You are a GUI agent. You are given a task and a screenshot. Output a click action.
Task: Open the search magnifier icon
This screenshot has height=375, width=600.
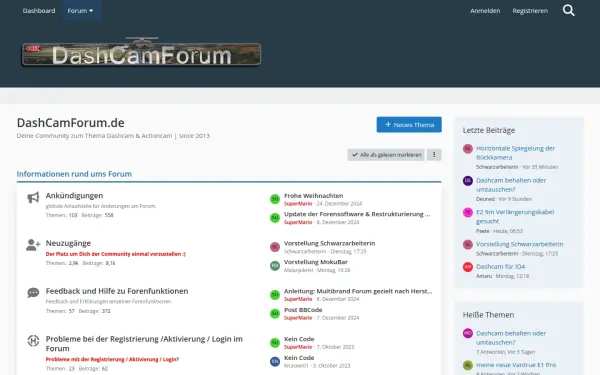tap(569, 10)
